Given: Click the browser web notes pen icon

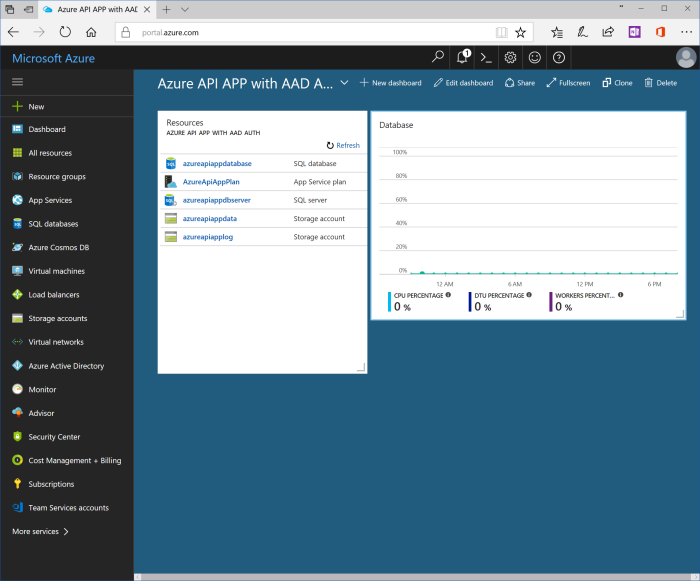Looking at the screenshot, I should (582, 32).
